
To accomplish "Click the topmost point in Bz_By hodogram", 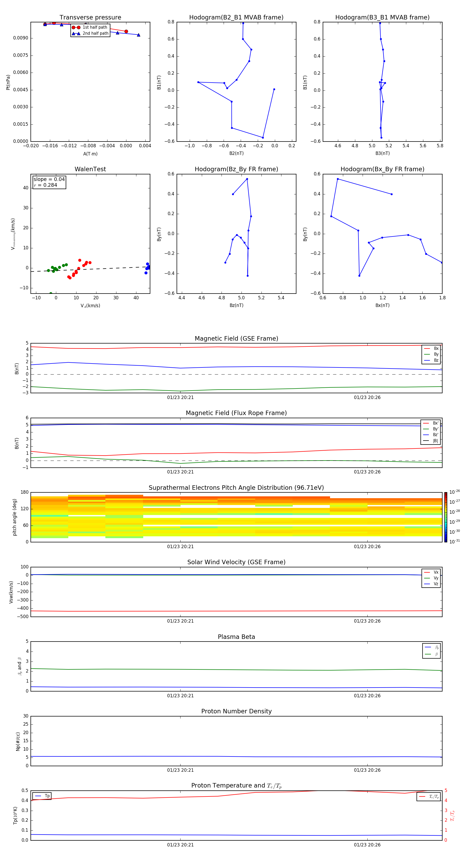I will pos(247,179).
